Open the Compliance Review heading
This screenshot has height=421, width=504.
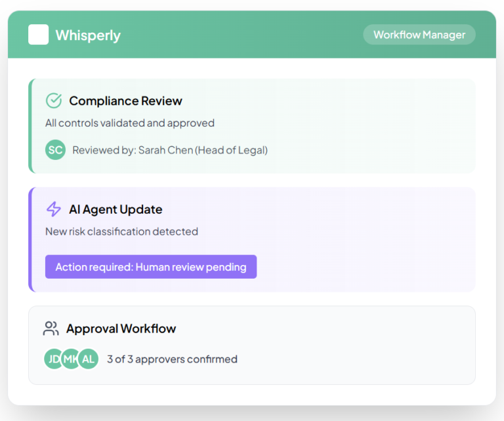click(125, 101)
